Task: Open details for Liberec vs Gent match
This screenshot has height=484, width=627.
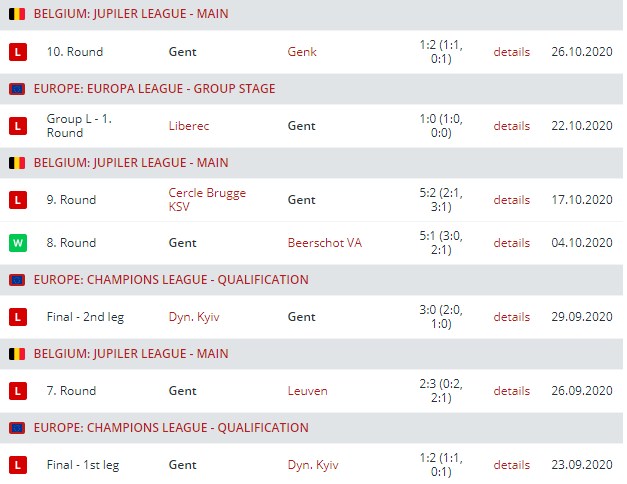Action: coord(511,126)
